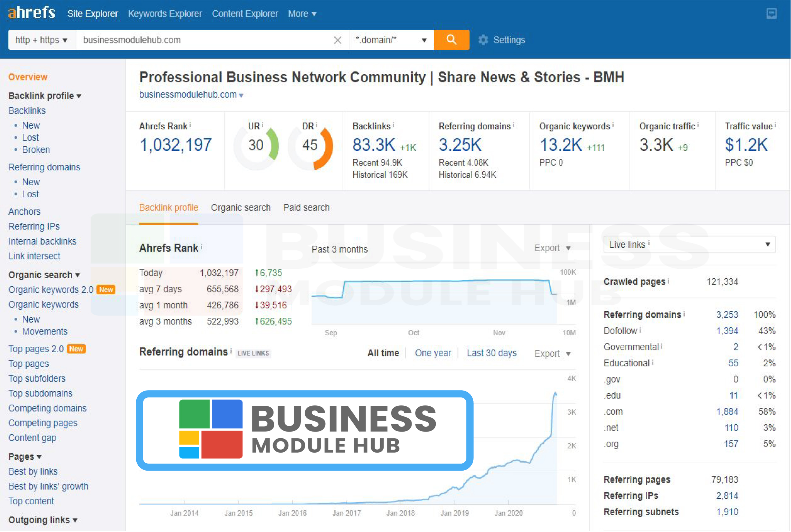The height and width of the screenshot is (532, 791).
Task: Switch to the Organic search tab
Action: point(240,207)
